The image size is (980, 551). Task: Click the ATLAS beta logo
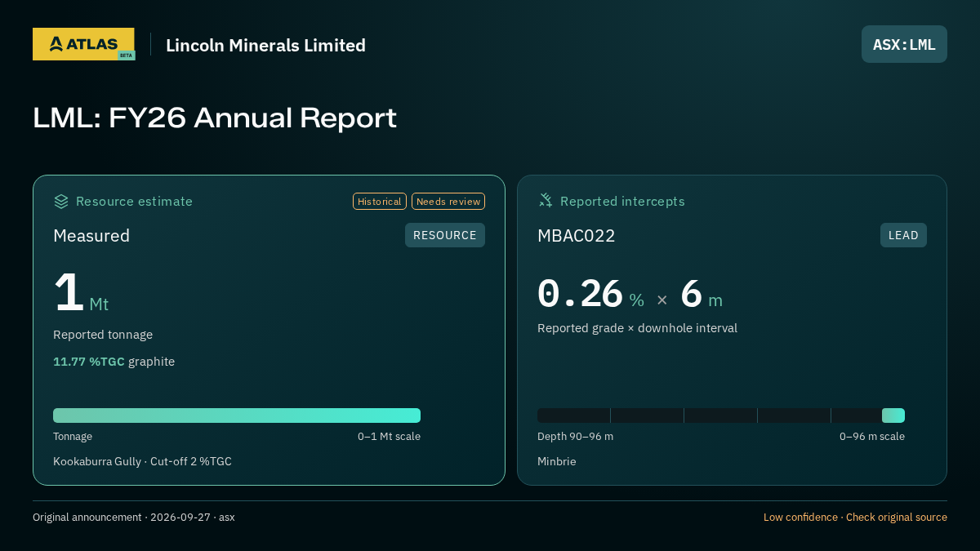84,44
